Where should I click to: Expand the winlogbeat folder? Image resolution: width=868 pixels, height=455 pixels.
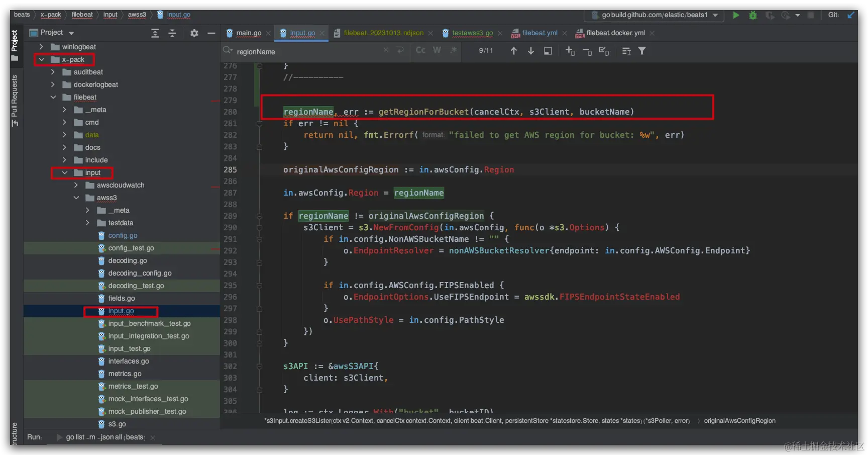click(x=41, y=47)
